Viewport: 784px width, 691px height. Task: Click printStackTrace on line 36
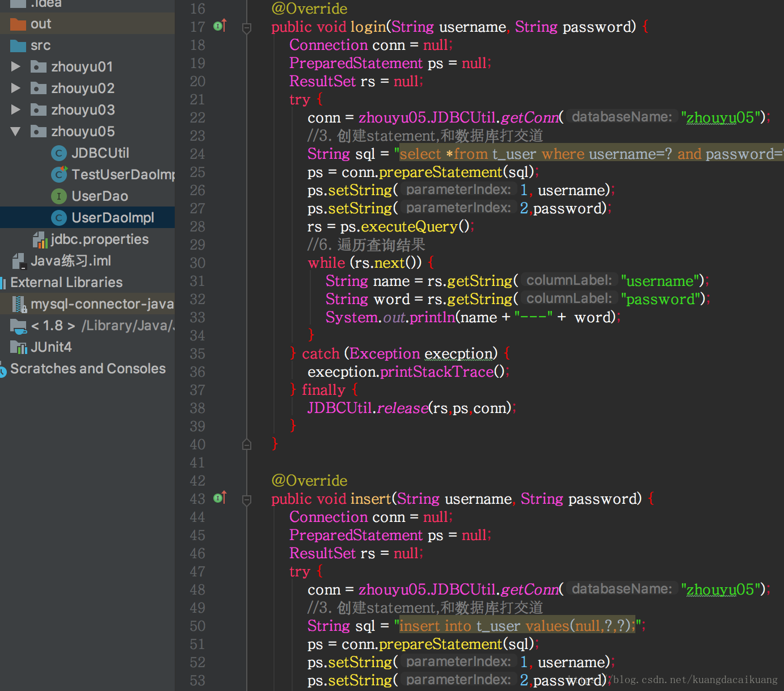[437, 372]
